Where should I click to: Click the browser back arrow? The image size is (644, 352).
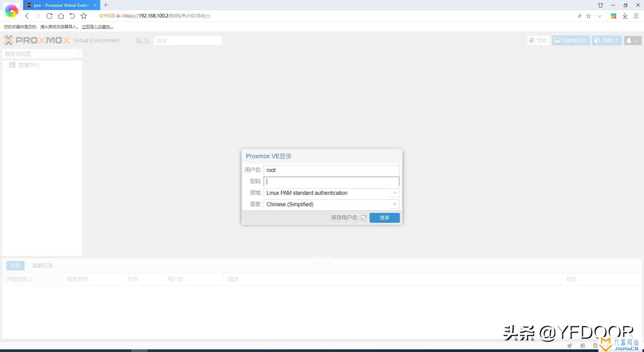27,16
